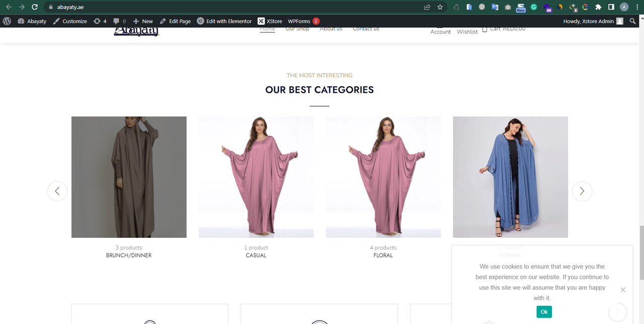Open Howdy, Xstore Admin account menu
The image size is (644, 324).
tap(593, 21)
